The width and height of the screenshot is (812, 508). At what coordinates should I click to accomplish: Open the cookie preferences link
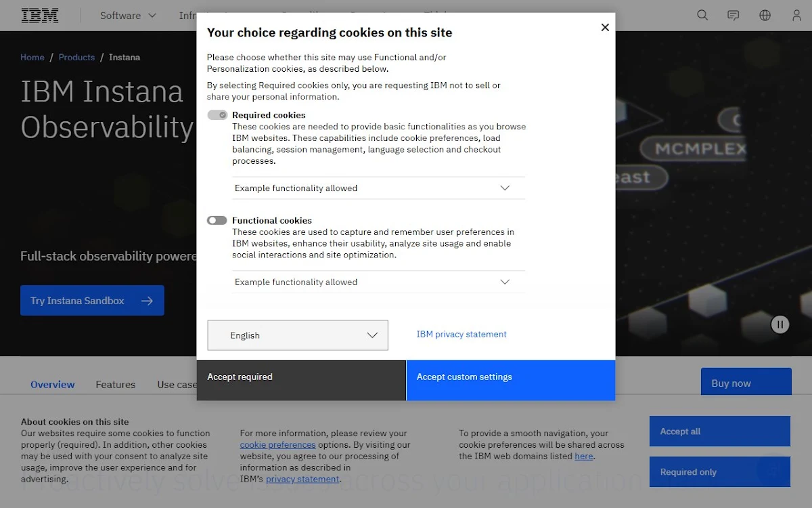(277, 445)
